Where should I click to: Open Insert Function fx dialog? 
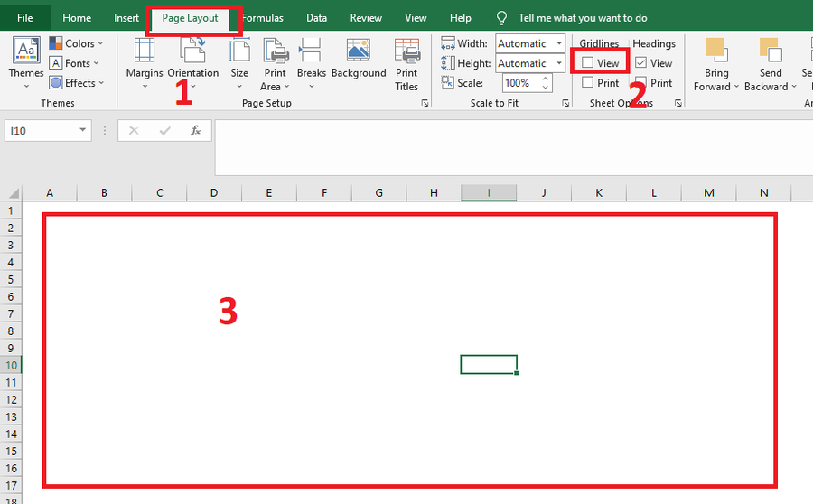[x=195, y=131]
